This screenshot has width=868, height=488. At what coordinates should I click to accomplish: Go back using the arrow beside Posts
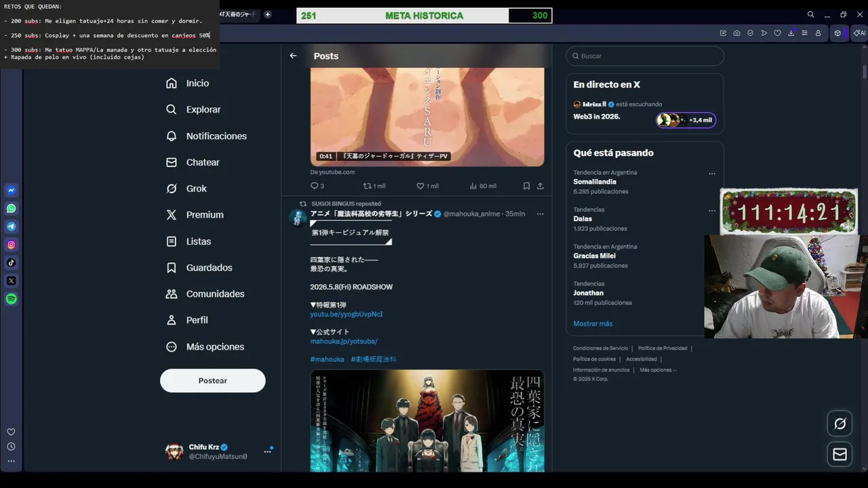[293, 56]
